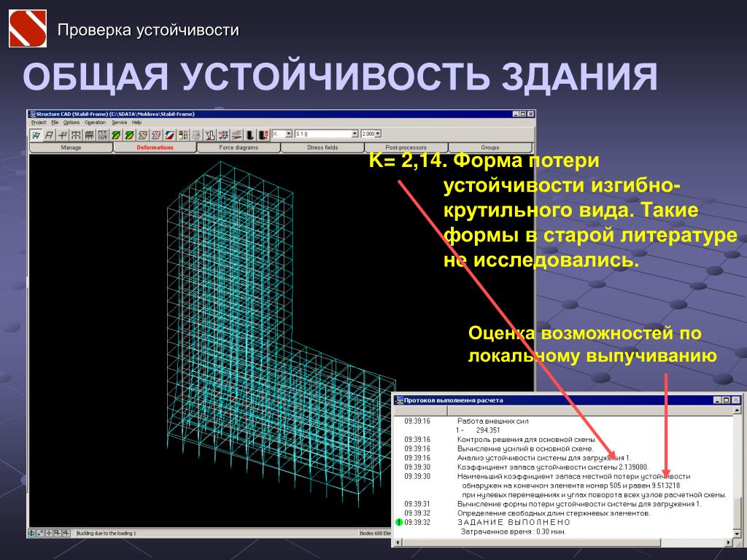This screenshot has height=560, width=747.
Task: Click the beige plate contour outline icon
Action: 143,135
